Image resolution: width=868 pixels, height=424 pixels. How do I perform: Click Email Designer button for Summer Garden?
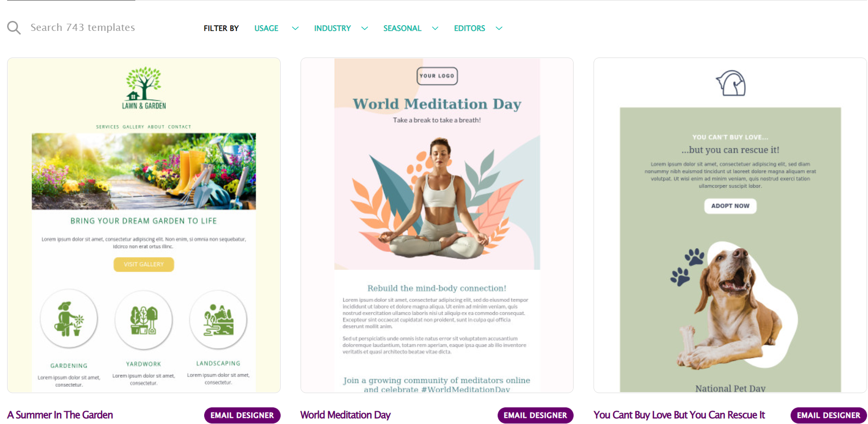coord(242,415)
